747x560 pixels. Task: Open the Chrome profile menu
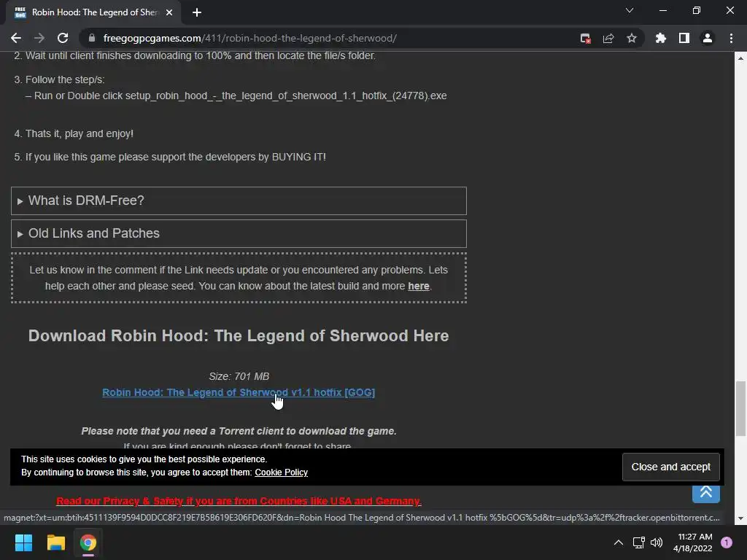(x=708, y=38)
